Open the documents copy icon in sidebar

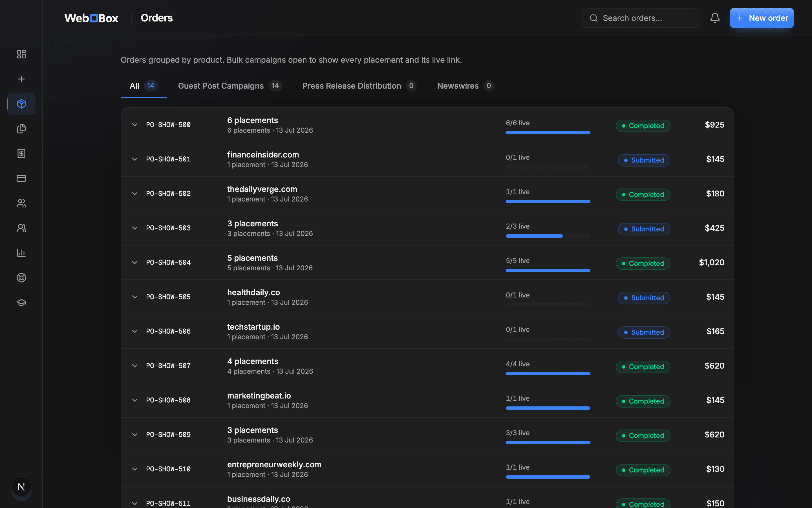21,129
